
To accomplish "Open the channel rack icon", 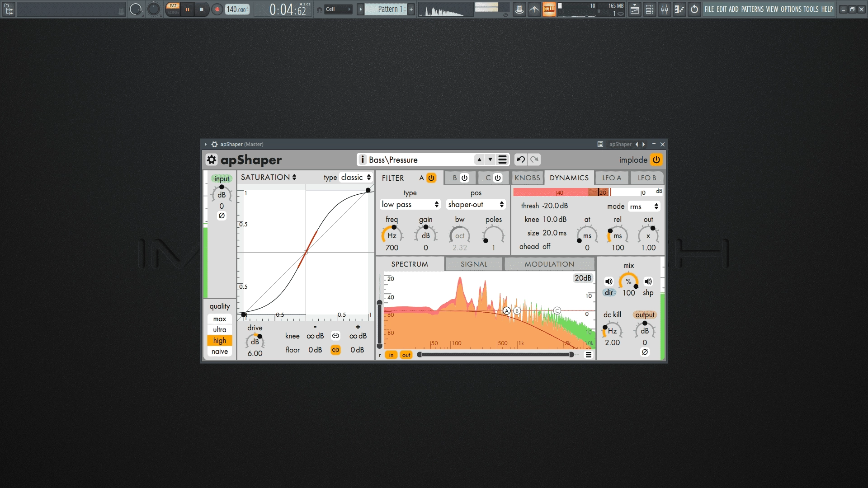I will [x=650, y=9].
